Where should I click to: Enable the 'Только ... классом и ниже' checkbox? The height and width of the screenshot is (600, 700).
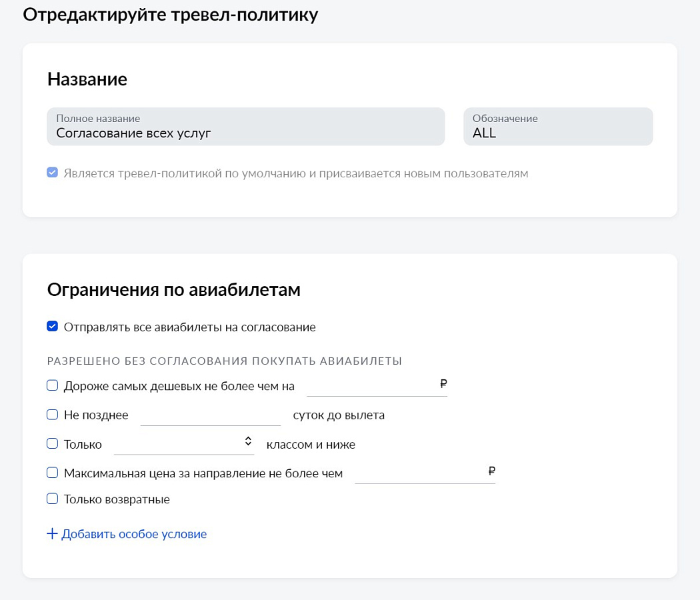click(52, 444)
